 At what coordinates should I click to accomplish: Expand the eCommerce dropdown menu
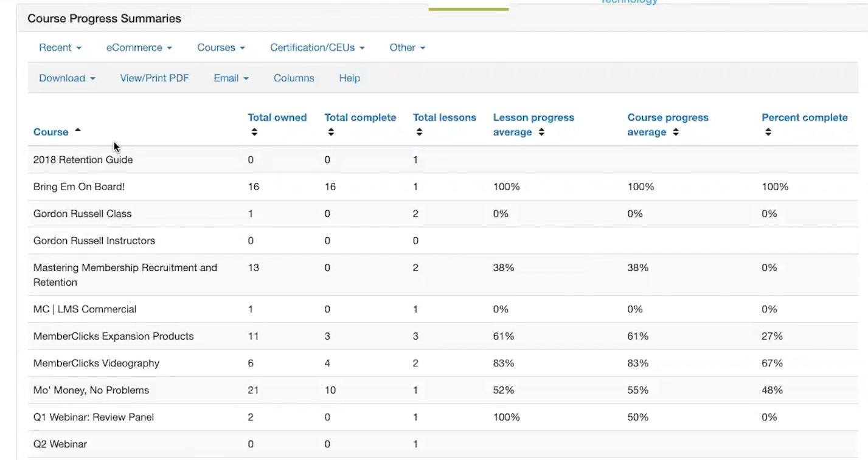coord(139,47)
